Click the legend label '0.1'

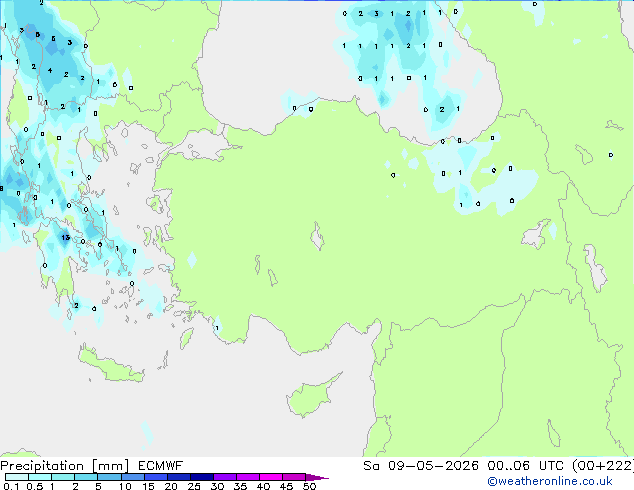click(x=11, y=486)
